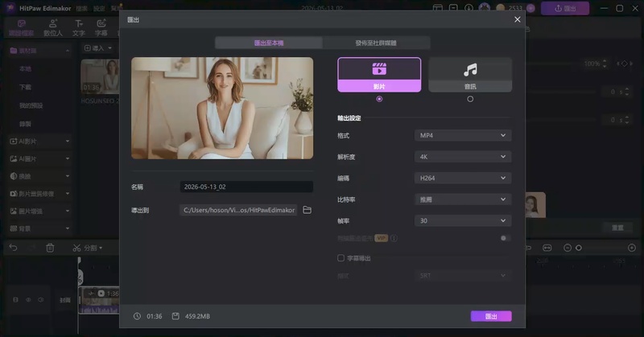Expand the AI影片 sidebar section
644x337 pixels.
[39, 142]
